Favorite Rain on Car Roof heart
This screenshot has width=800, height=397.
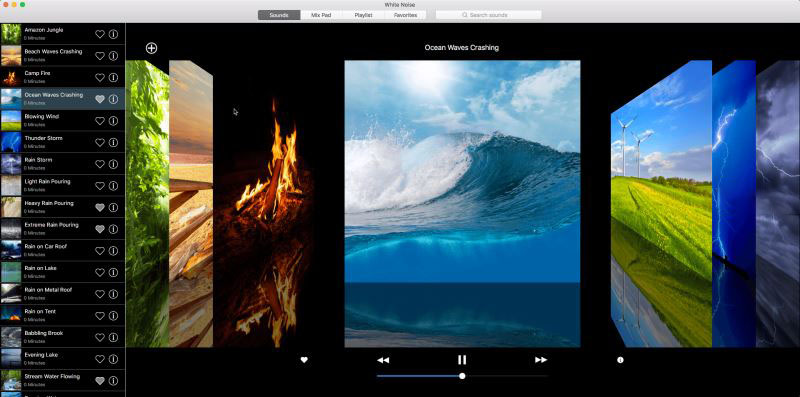coord(100,251)
